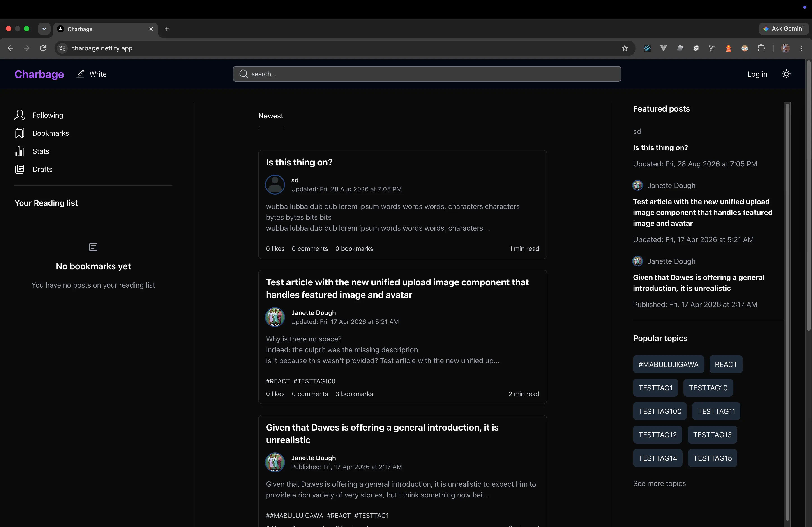Click Ask Gemini button
Screen dimensions: 812x527
(x=783, y=29)
